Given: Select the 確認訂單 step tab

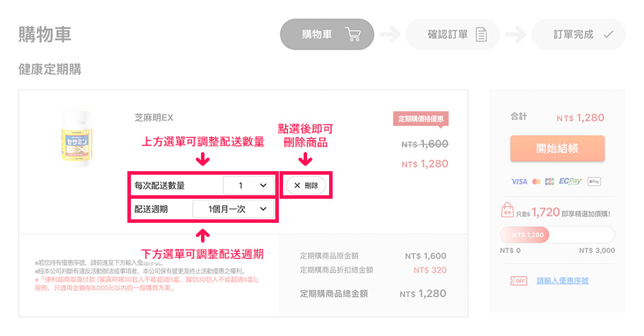Looking at the screenshot, I should coord(453,34).
